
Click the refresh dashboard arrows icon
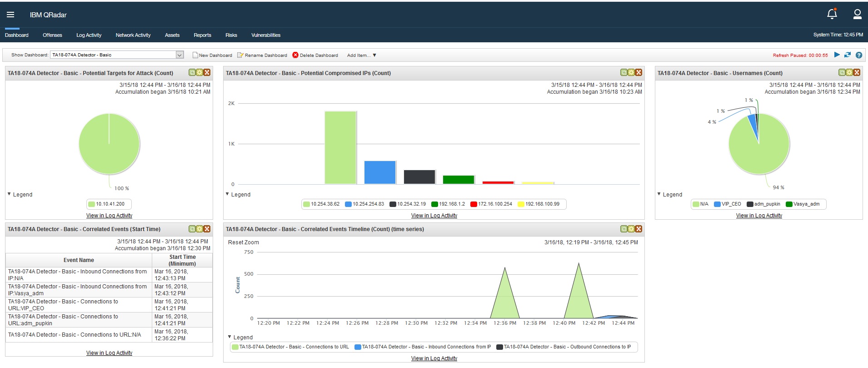click(848, 55)
